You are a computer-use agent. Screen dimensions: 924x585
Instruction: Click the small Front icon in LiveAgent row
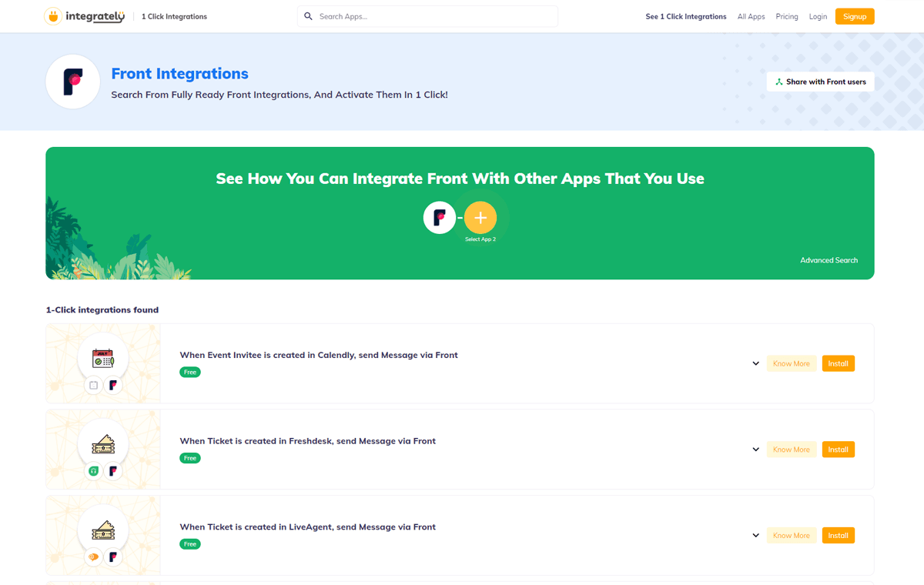pos(113,557)
